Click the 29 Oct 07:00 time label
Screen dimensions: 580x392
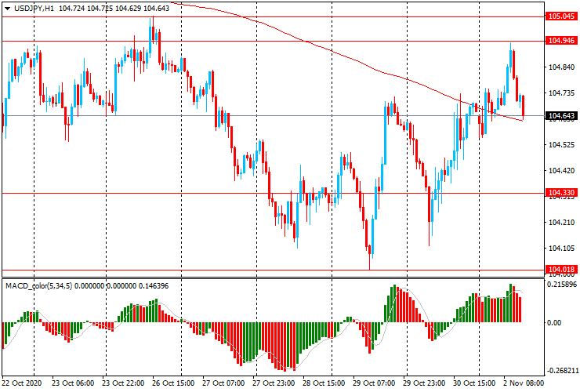click(374, 383)
